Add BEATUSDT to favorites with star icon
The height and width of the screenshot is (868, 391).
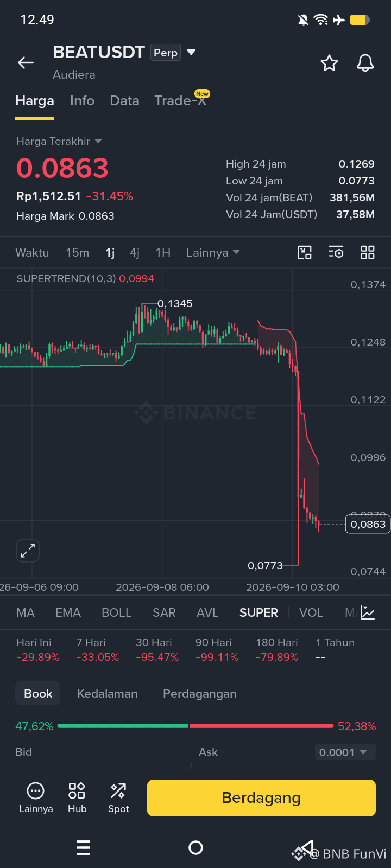pos(329,63)
